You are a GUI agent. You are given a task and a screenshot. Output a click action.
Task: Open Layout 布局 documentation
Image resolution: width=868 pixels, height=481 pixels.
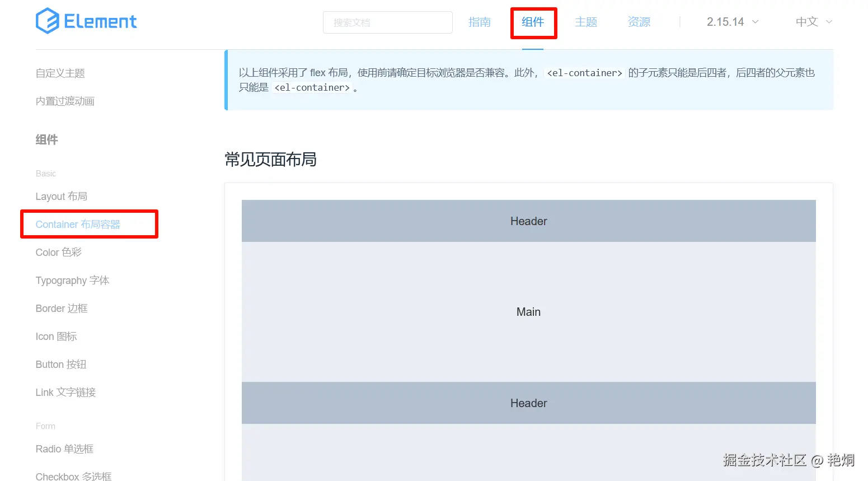tap(61, 196)
